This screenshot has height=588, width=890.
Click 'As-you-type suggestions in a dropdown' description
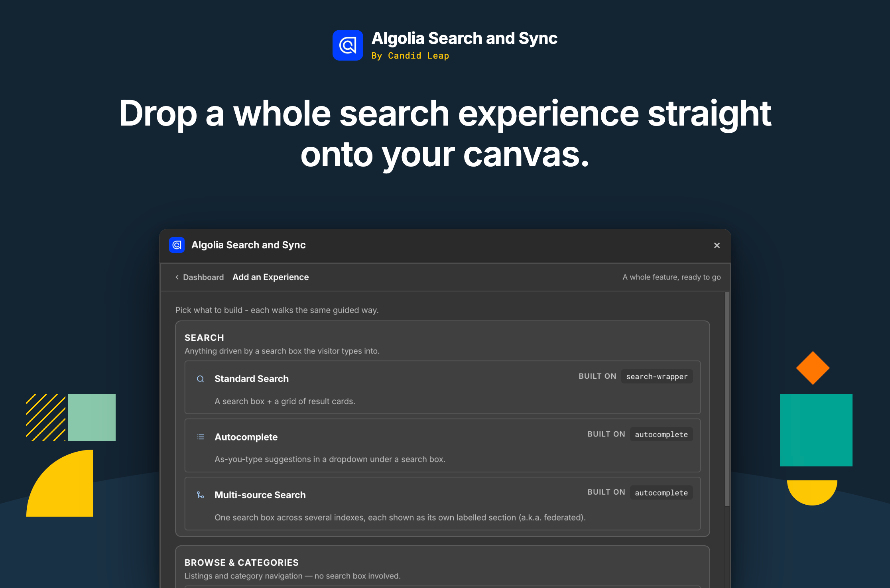pyautogui.click(x=330, y=459)
